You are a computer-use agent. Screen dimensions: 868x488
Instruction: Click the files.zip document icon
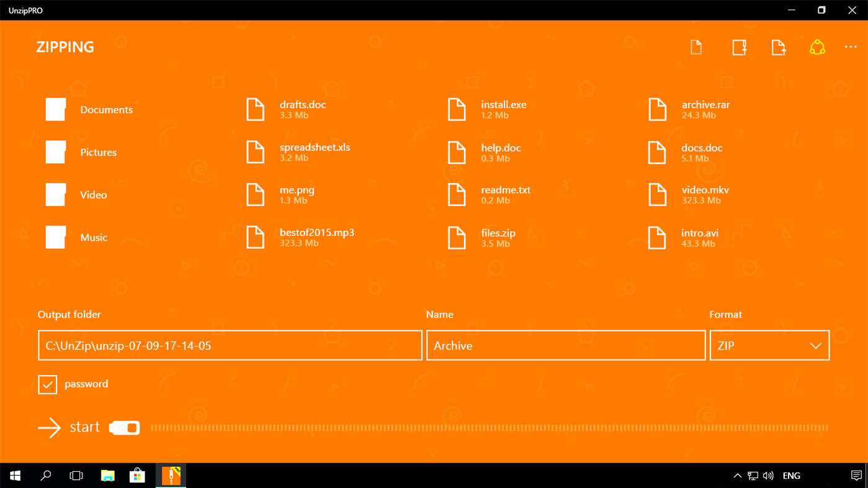click(x=457, y=237)
